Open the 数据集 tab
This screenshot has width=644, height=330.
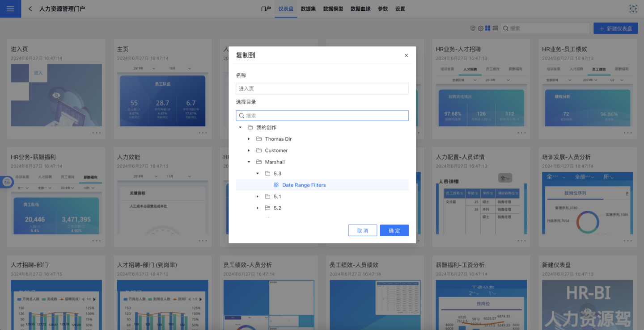tap(308, 9)
